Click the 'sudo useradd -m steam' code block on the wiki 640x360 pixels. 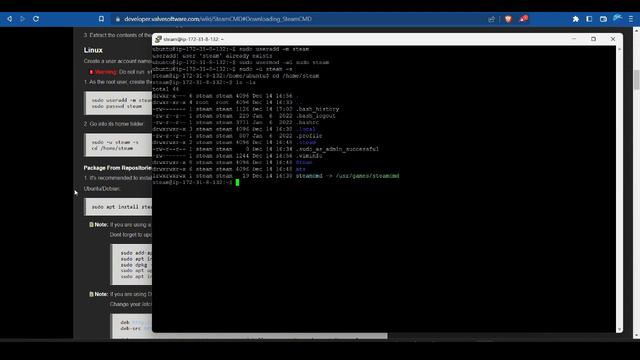[118, 103]
